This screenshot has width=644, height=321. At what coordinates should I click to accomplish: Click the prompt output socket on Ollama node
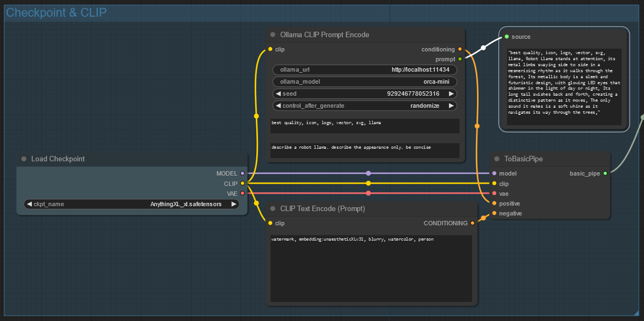click(x=459, y=59)
